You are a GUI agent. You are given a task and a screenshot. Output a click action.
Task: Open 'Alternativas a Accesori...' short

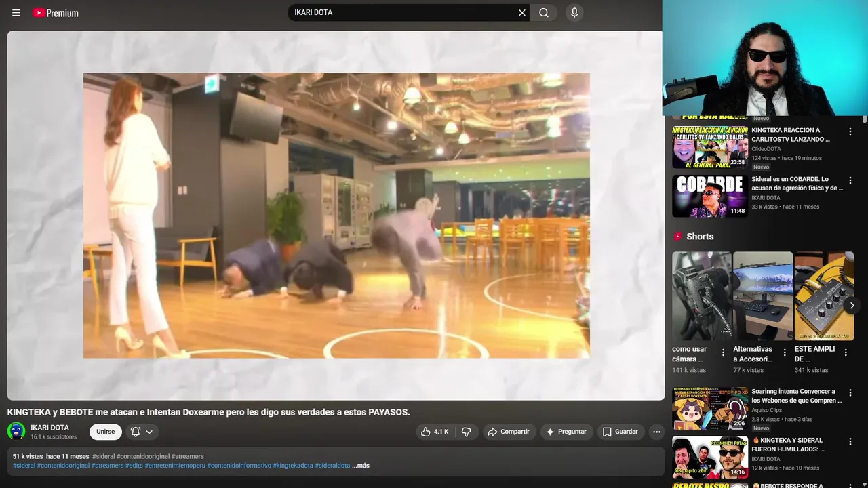(x=763, y=296)
